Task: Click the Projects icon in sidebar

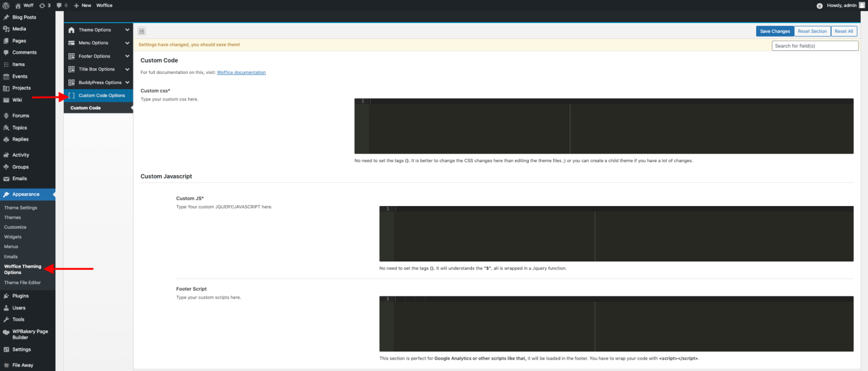Action: (6, 88)
